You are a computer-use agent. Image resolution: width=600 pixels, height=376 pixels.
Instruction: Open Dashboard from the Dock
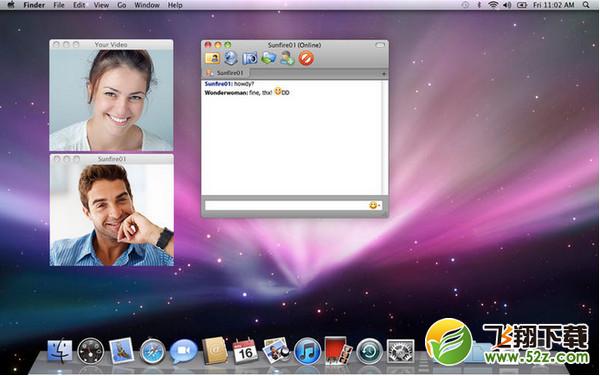click(90, 351)
